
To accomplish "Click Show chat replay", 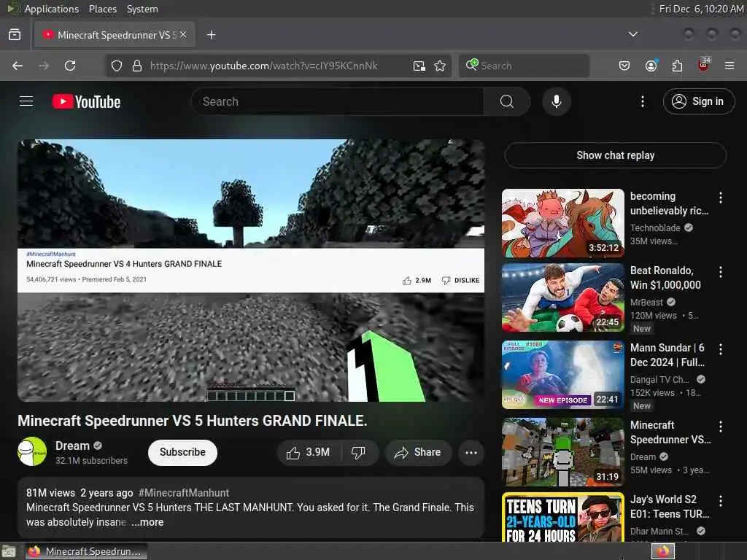I will point(615,155).
